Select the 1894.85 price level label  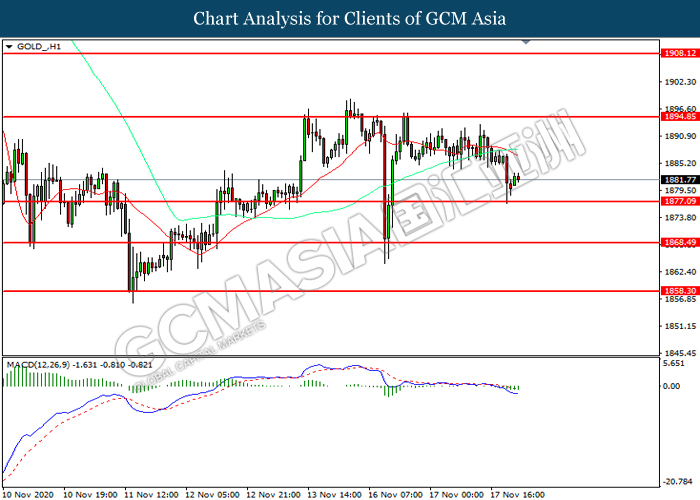pyautogui.click(x=680, y=117)
